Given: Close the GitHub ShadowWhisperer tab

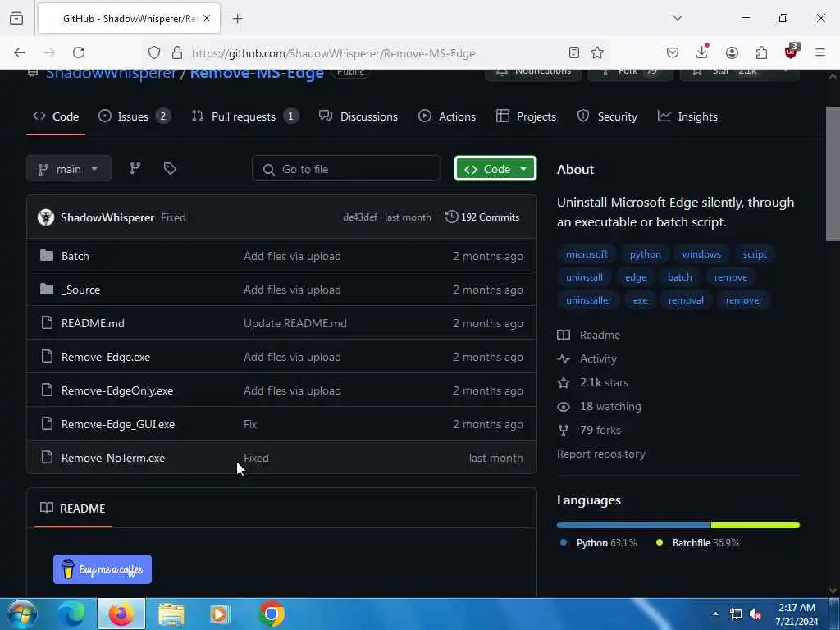Looking at the screenshot, I should point(207,18).
